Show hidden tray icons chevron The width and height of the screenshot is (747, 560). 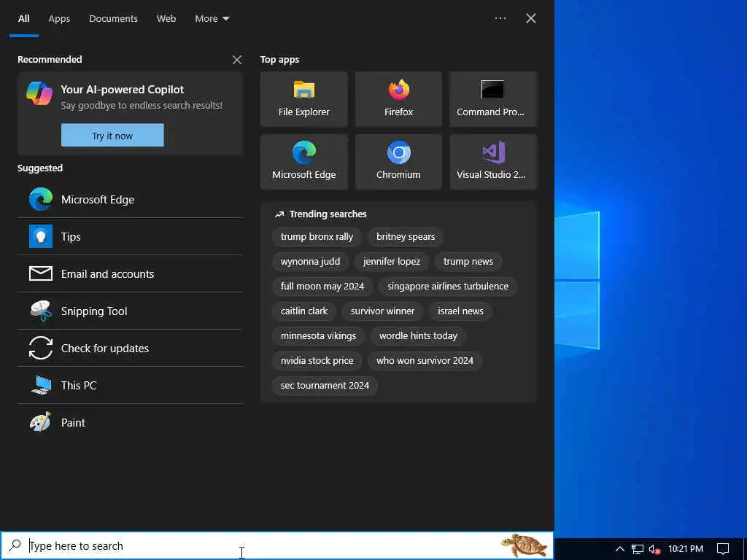(620, 548)
